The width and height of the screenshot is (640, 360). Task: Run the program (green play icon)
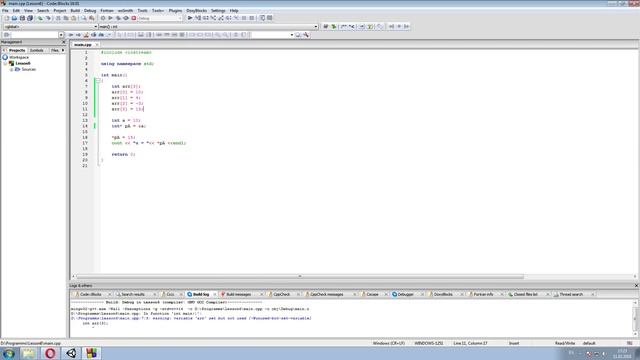[110, 18]
